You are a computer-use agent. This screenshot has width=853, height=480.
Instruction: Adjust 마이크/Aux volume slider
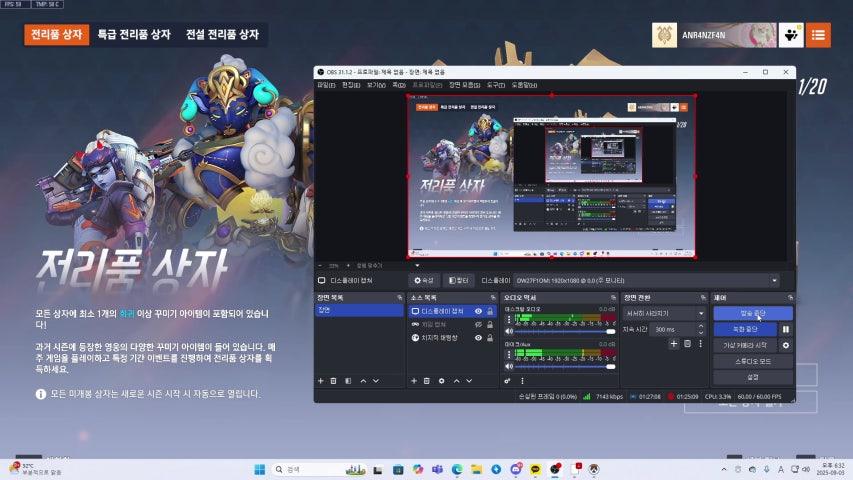[565, 366]
